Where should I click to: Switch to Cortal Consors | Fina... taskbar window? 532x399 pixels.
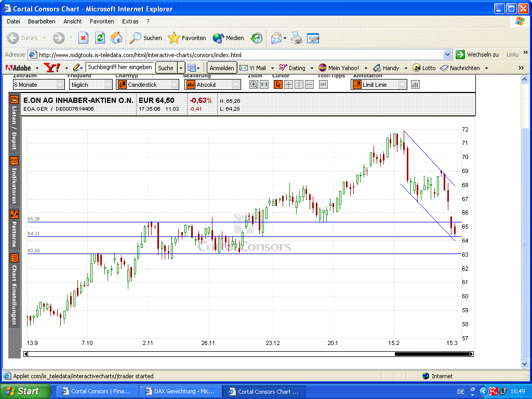coord(97,391)
